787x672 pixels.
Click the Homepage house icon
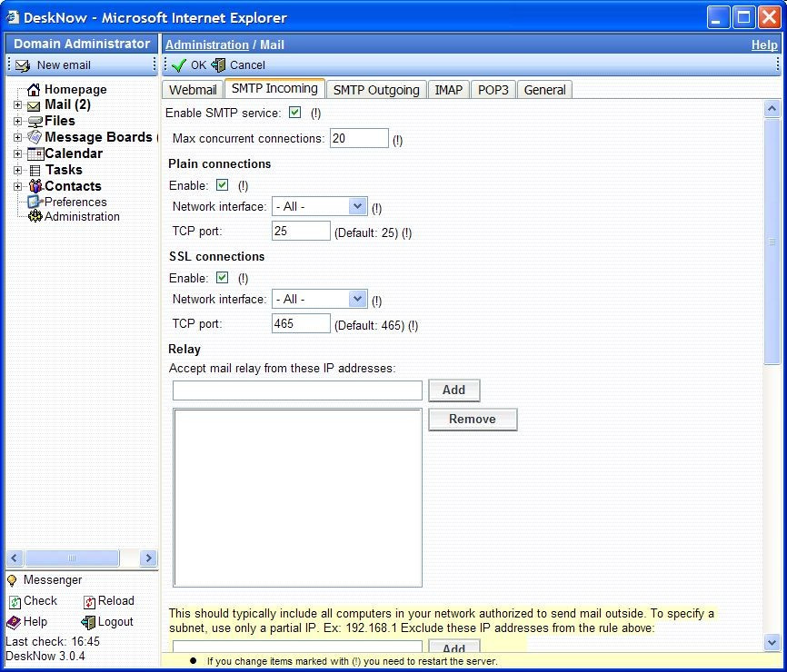pos(34,90)
